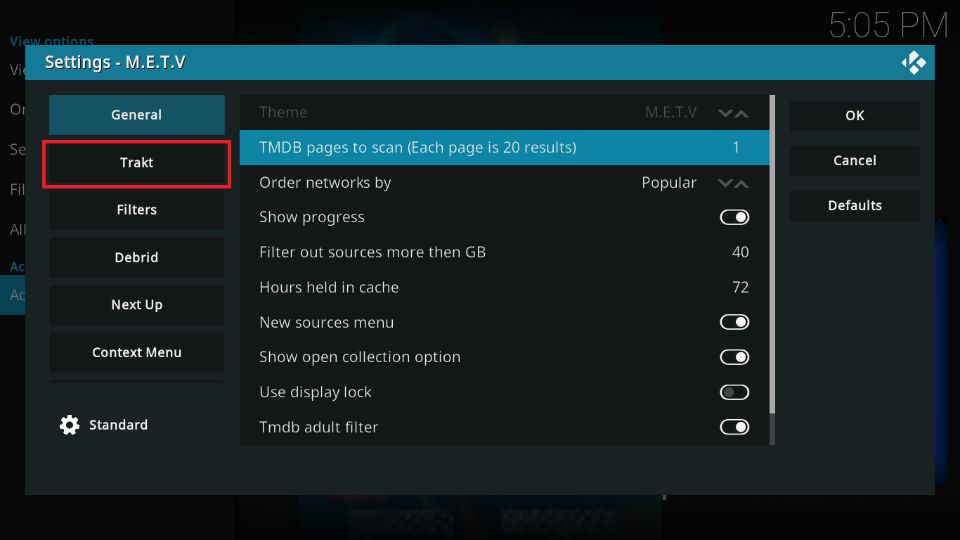This screenshot has width=960, height=540.
Task: Select TMDB pages to scan setting
Action: 504,148
